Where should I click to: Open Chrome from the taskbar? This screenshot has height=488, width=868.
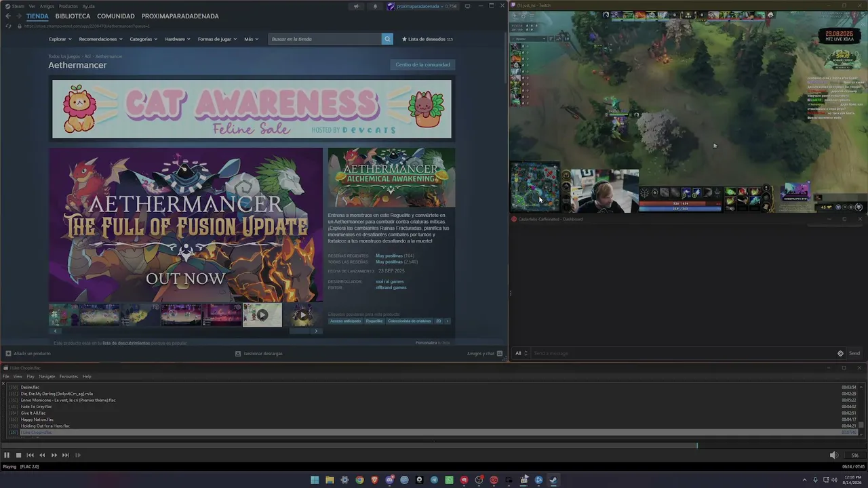359,480
